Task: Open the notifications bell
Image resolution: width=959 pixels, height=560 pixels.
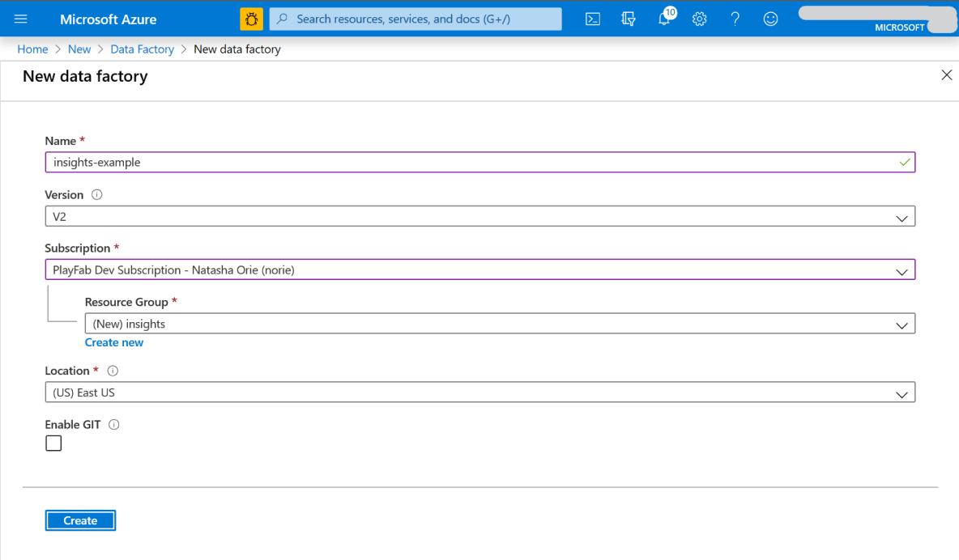Action: pos(665,18)
